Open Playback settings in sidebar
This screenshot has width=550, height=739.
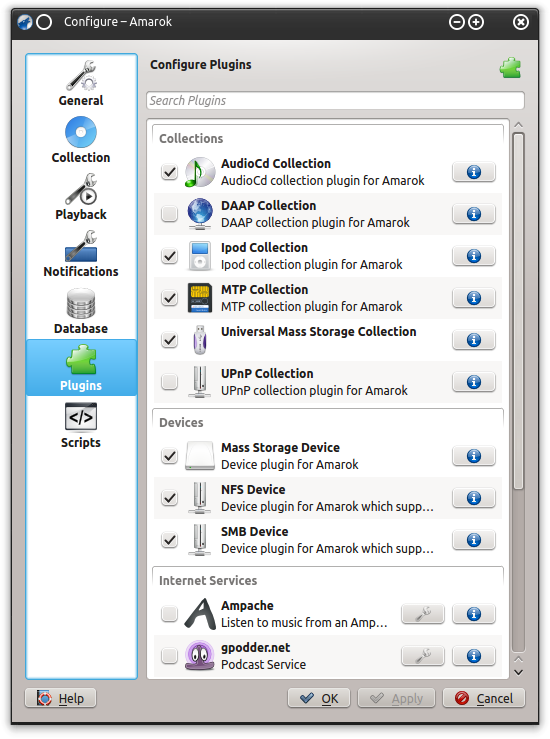tap(81, 197)
